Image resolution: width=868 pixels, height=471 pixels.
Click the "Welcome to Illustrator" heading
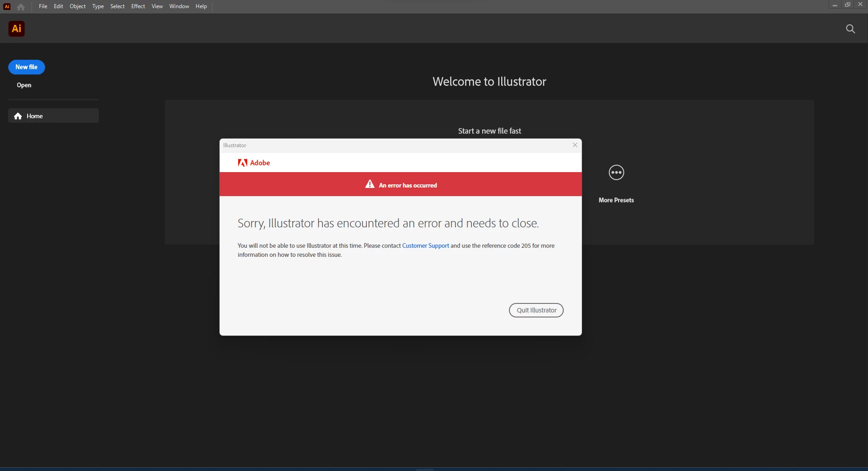489,82
